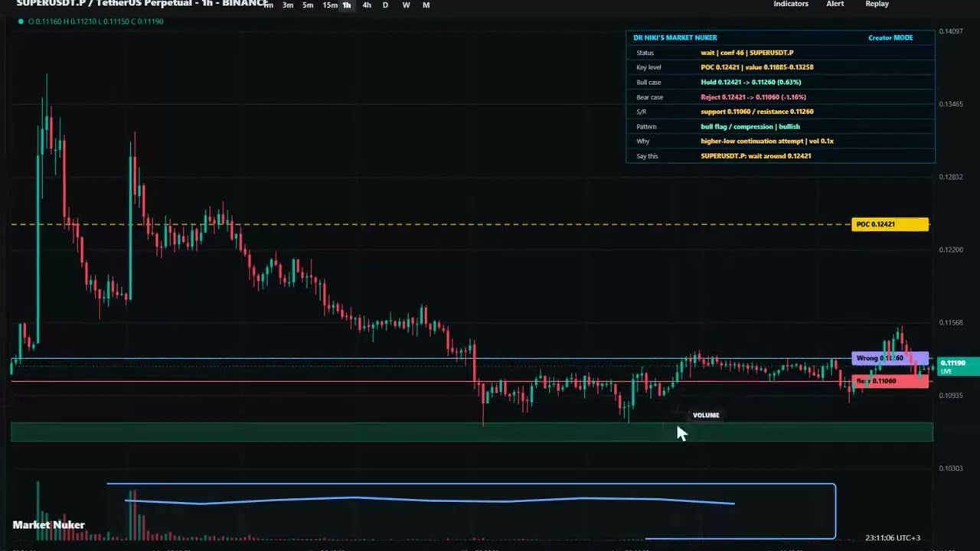Switch chart to Monthly (M) timeframe

pyautogui.click(x=426, y=5)
